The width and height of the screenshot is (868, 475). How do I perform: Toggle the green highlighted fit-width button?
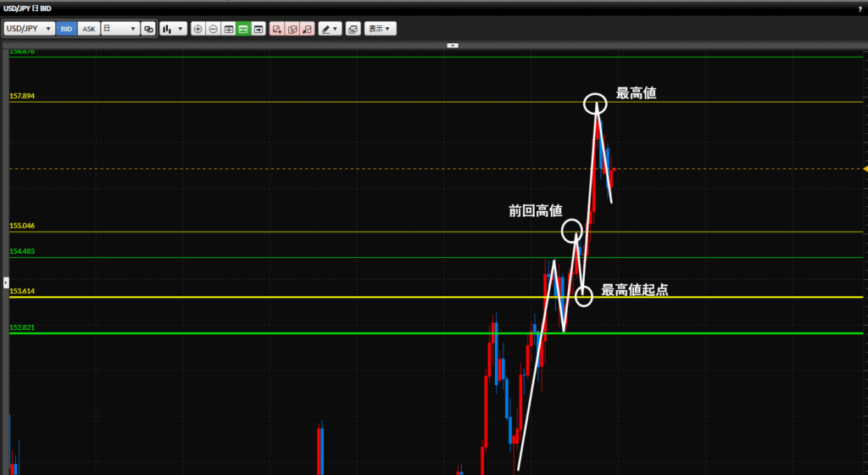click(x=243, y=29)
